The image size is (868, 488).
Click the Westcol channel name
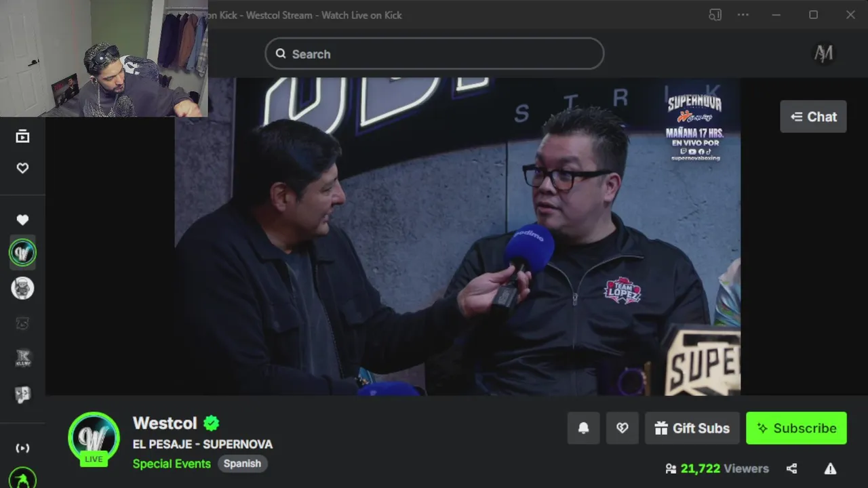165,423
